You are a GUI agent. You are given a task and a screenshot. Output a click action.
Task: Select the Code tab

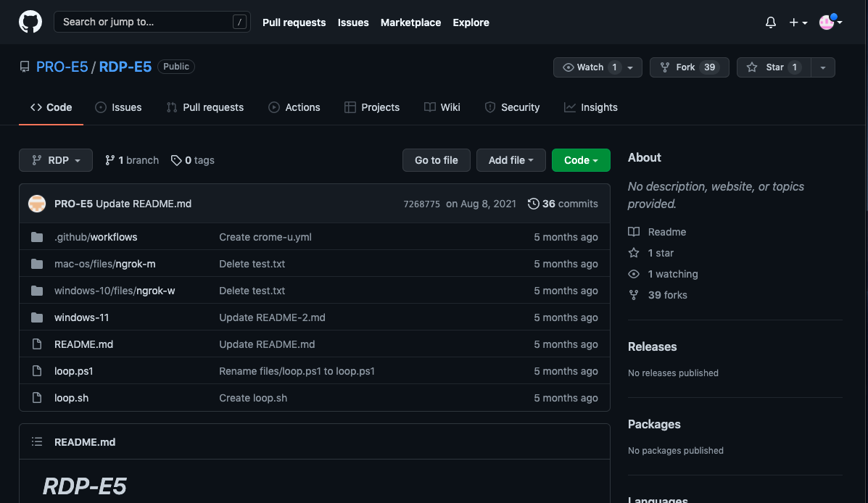pyautogui.click(x=51, y=107)
